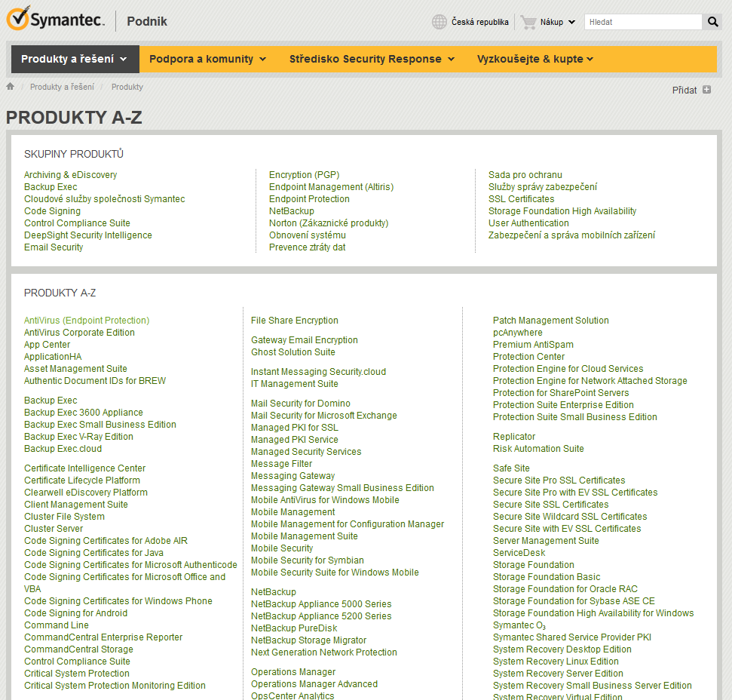Screen dimensions: 732x700
Task: Open Cloudové služby společnosti Symantec
Action: point(105,199)
